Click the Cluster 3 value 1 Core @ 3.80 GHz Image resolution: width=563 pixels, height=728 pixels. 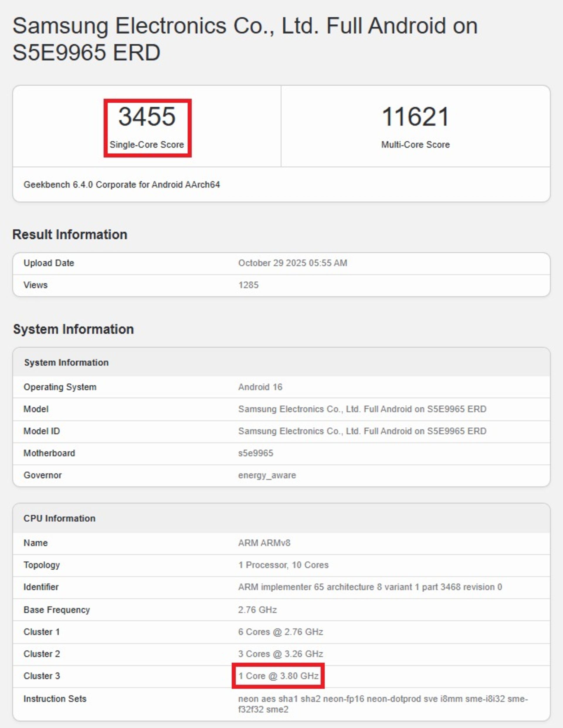278,676
